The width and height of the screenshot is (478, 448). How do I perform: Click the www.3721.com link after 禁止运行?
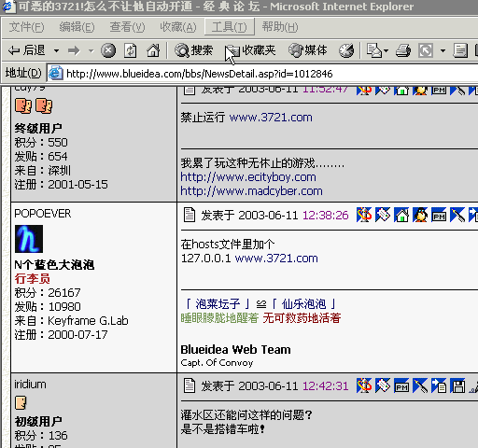tap(271, 118)
